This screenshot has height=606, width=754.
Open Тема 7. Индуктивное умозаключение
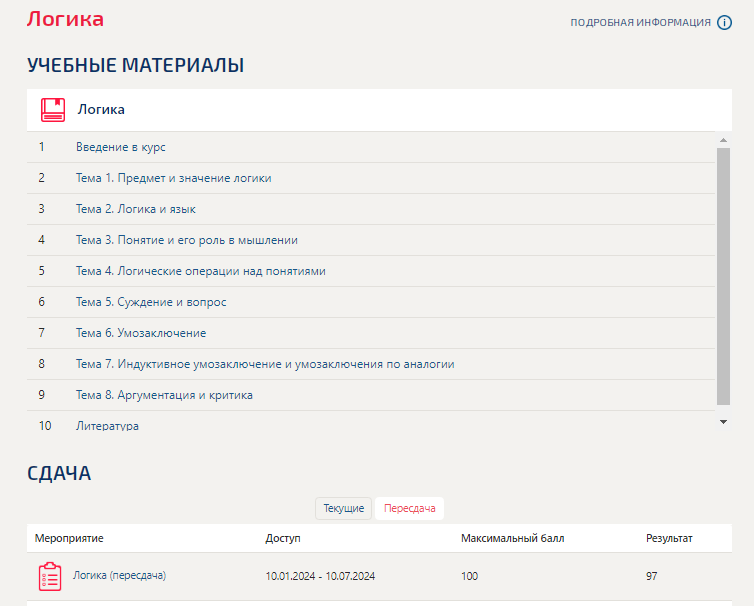click(265, 364)
